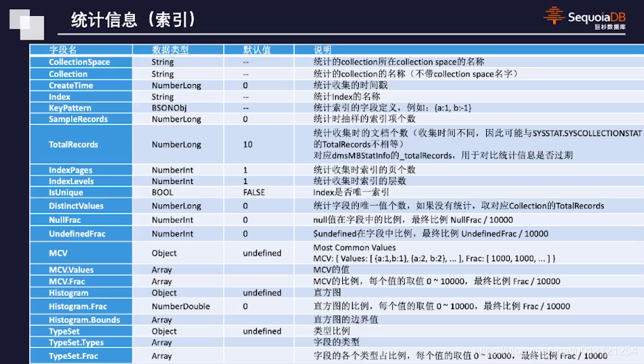Screen dimensions: 644x364
Task: Select description '统计Index的名称'
Action: click(x=346, y=97)
